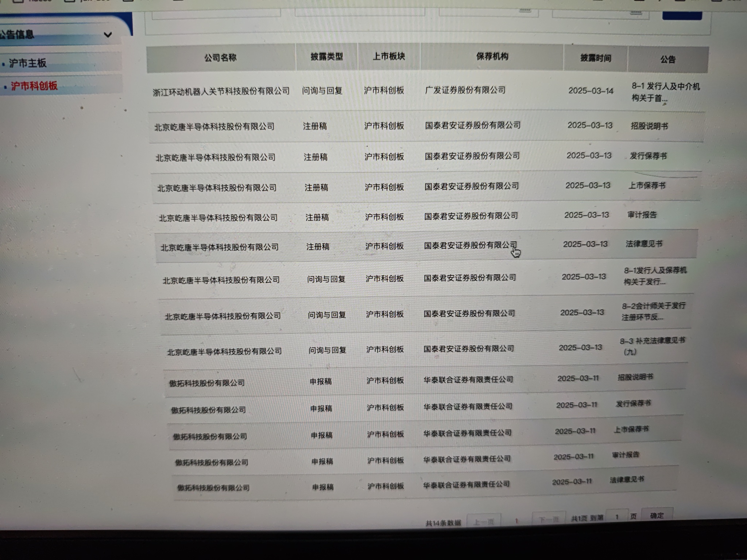Viewport: 747px width, 560px height.
Task: Click 问询与回复 type in 8-3 补充法律意见书 row
Action: 327,350
